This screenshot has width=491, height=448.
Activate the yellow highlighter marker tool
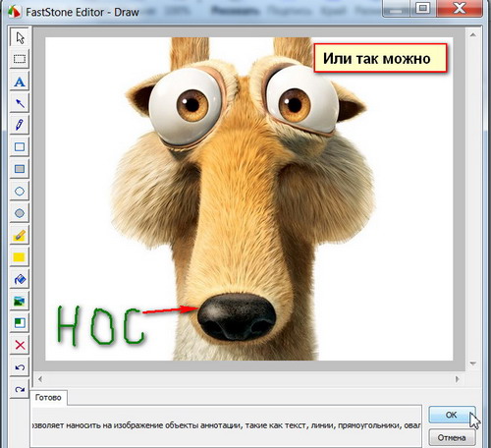(x=20, y=235)
